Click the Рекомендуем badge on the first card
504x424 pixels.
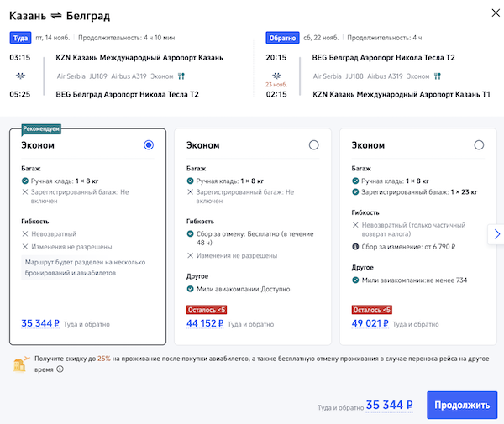click(x=41, y=131)
